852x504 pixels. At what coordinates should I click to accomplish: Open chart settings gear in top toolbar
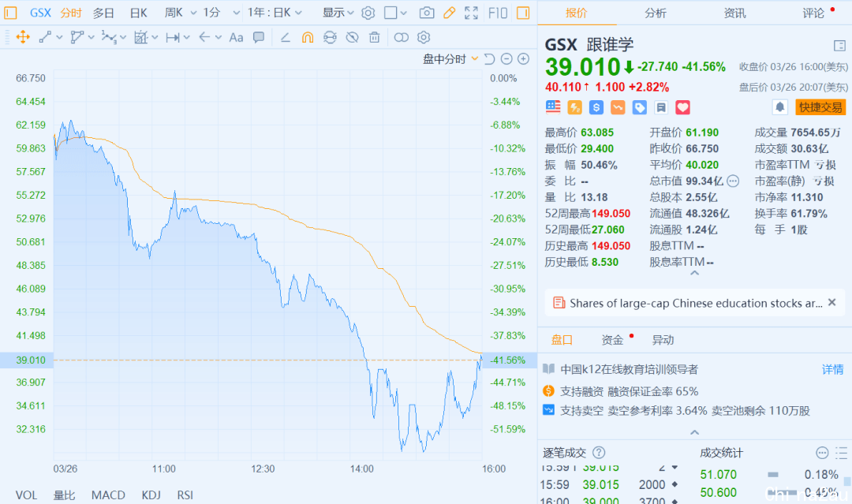pyautogui.click(x=368, y=13)
